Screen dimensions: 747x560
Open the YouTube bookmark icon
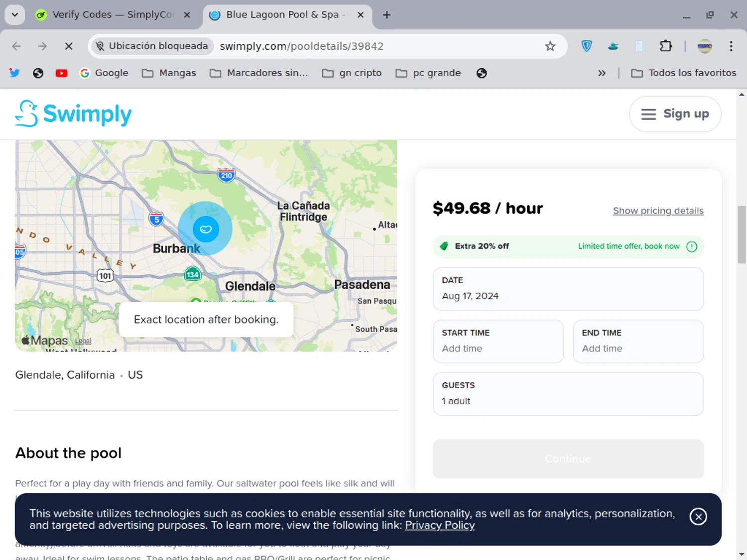coord(61,73)
